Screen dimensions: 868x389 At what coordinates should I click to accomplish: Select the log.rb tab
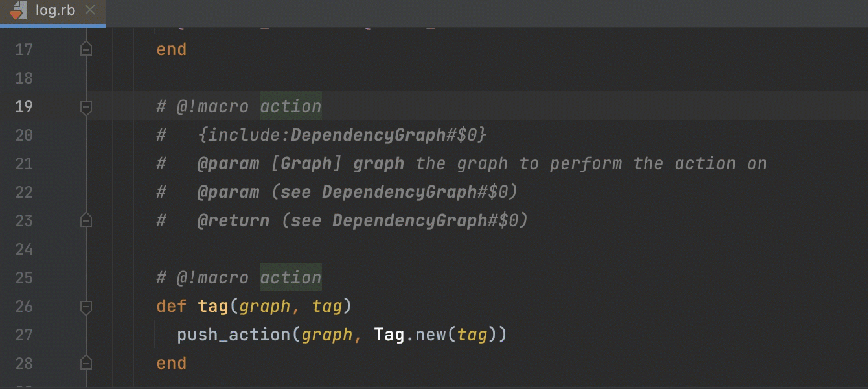pos(55,11)
